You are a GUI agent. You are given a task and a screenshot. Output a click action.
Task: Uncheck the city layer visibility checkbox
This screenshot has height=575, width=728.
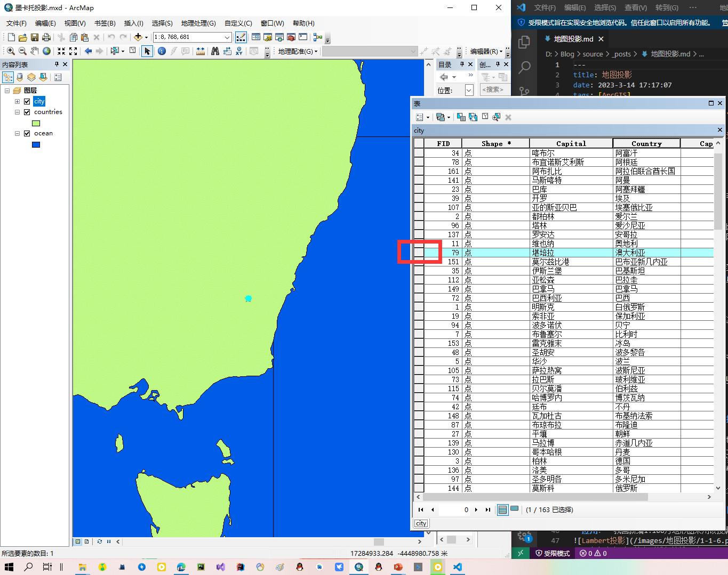pos(27,101)
